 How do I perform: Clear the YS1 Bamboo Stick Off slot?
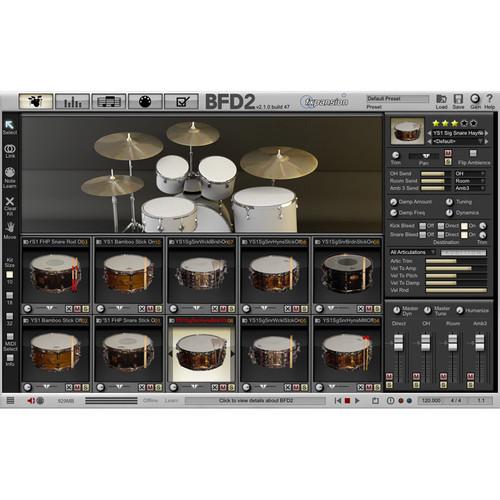pos(69,387)
